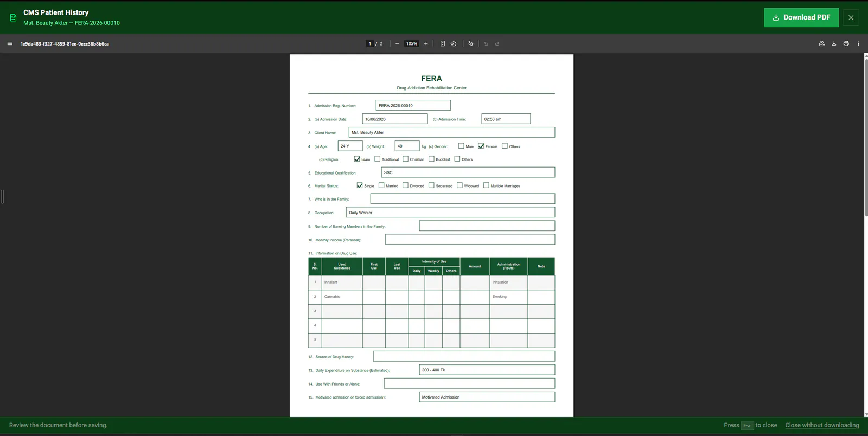Click the Cannabis cell in drug table
Viewport: 868px width, 436px height.
pyautogui.click(x=342, y=297)
